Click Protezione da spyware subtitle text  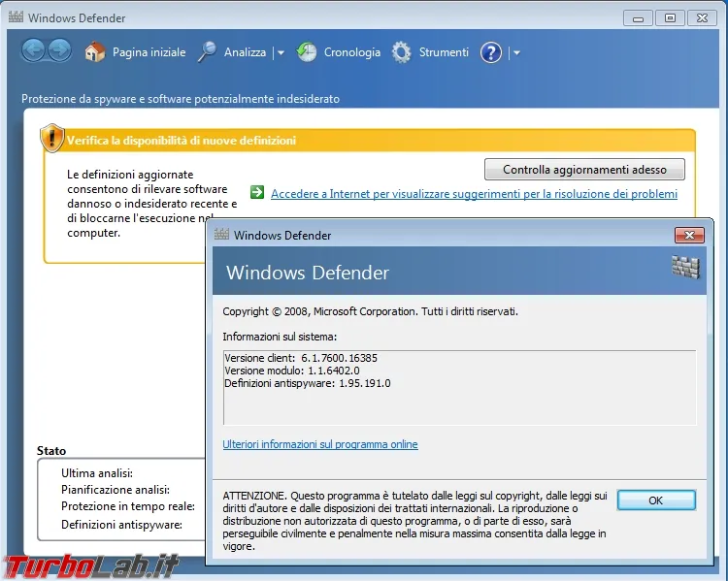(181, 99)
